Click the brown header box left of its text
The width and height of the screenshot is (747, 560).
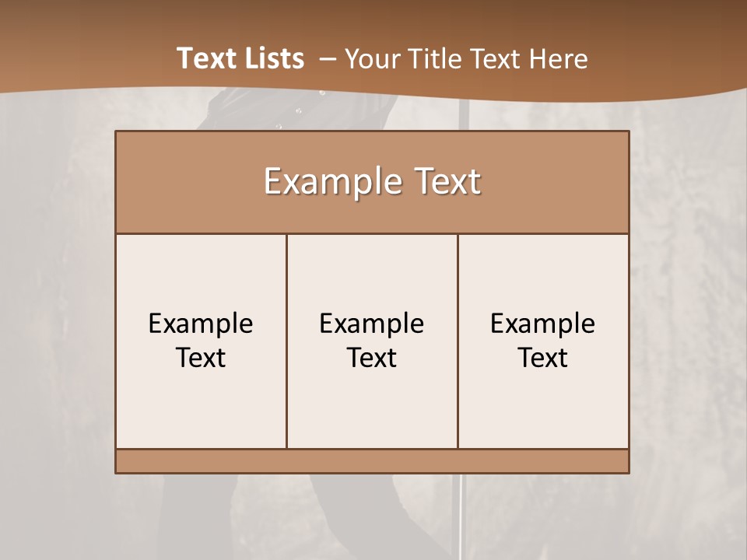(x=179, y=182)
